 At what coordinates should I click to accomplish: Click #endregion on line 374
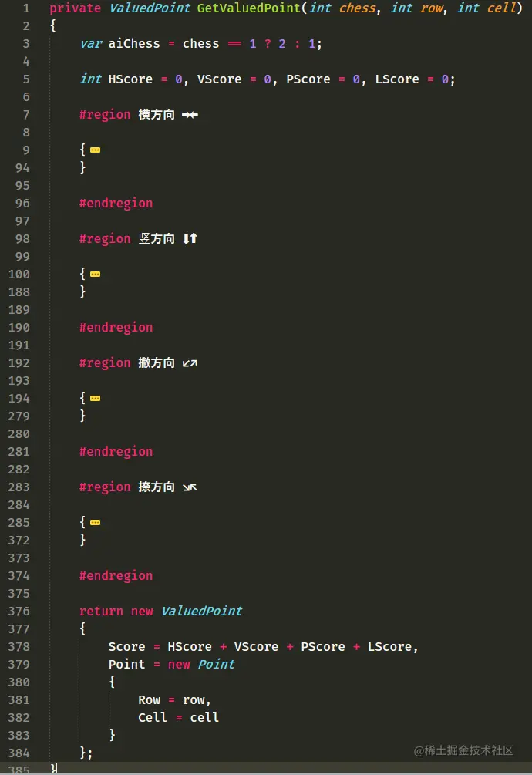coord(116,575)
